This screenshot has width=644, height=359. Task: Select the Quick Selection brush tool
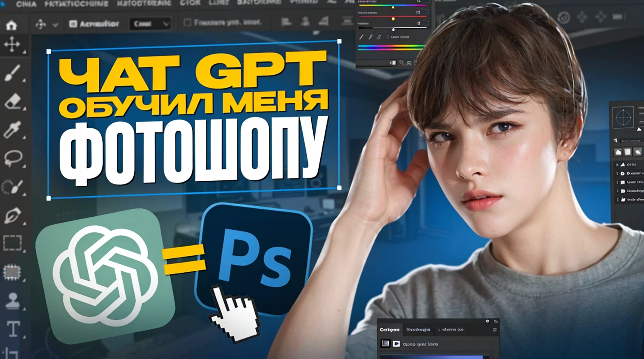click(12, 187)
